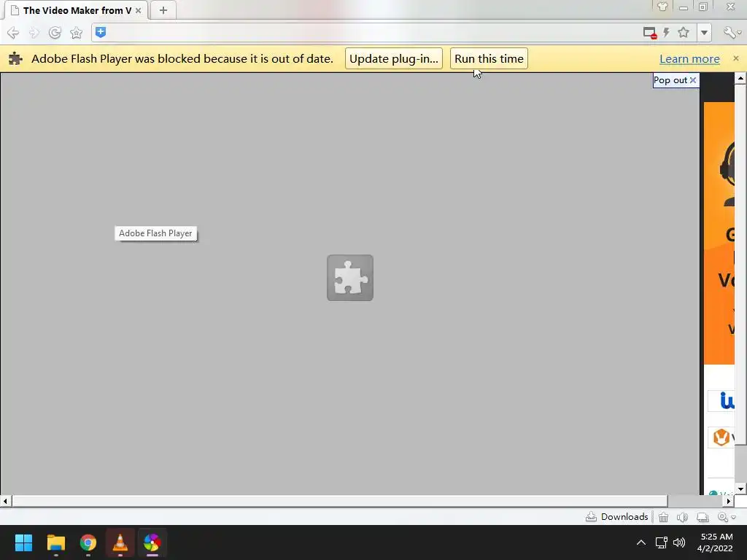Click the blocked plug-in puzzle piece placeholder
The width and height of the screenshot is (747, 560).
349,278
